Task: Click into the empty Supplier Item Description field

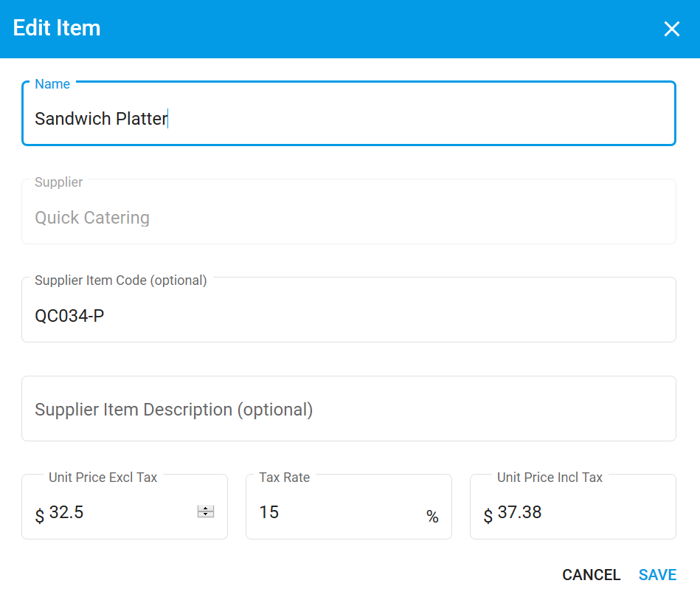Action: click(x=348, y=410)
